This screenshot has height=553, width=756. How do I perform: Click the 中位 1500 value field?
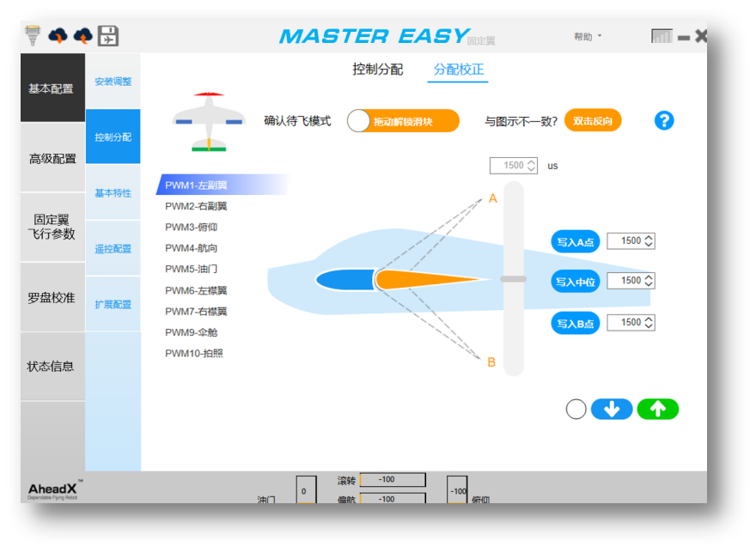[x=631, y=281]
